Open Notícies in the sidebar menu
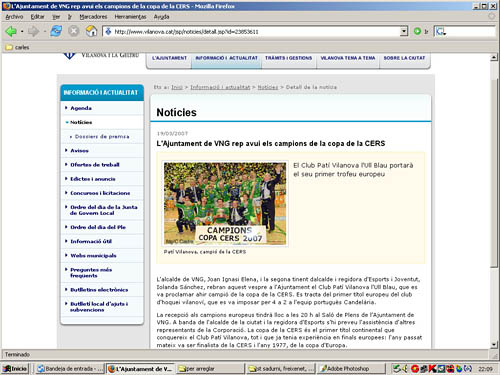Image resolution: width=500 pixels, height=375 pixels. coord(81,122)
